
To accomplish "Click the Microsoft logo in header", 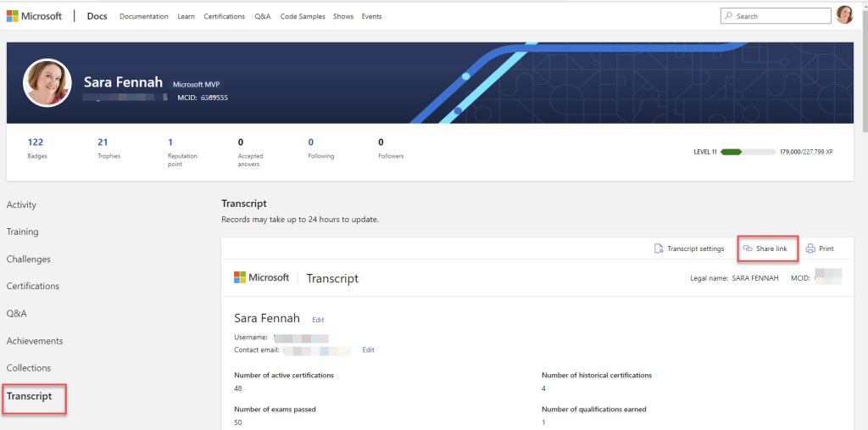I will (x=34, y=16).
